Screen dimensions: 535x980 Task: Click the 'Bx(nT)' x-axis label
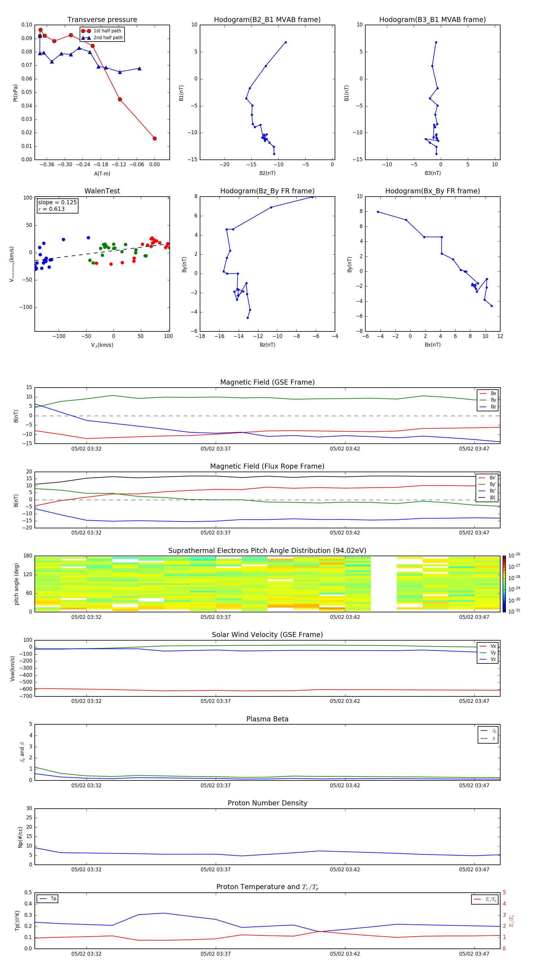432,345
